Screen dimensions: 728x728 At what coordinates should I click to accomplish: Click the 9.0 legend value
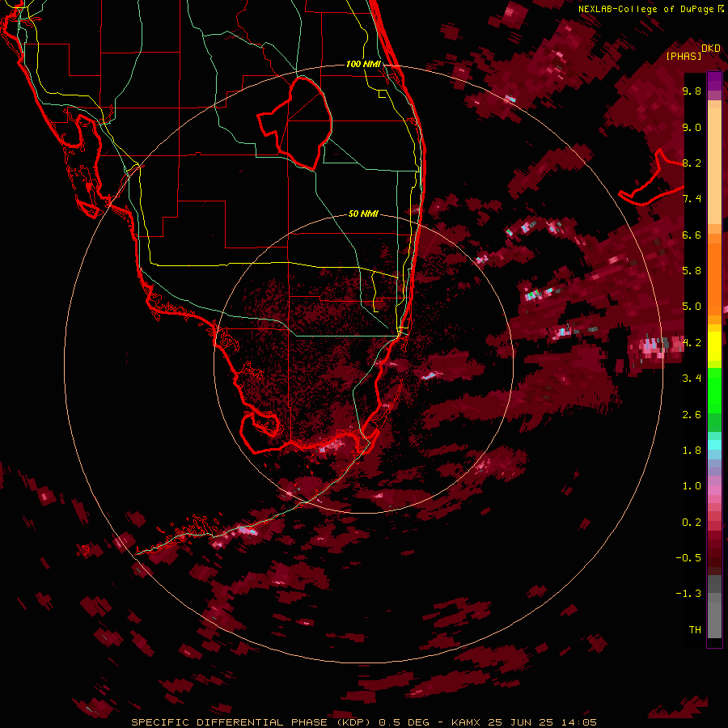692,127
